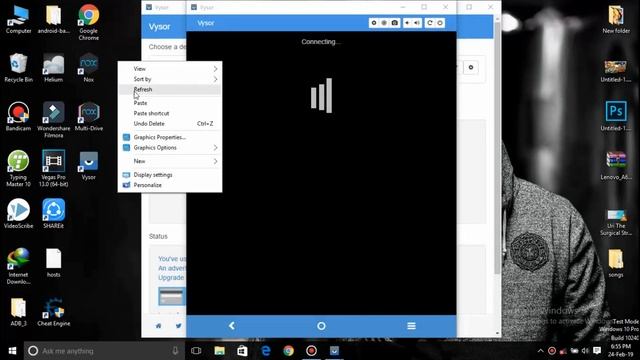The width and height of the screenshot is (640, 360).
Task: Select the Lenovo_A6 archive icon
Action: click(616, 165)
